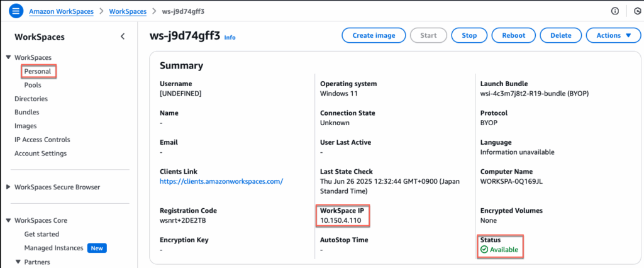Click the Reboot button
This screenshot has width=644, height=268.
[513, 36]
